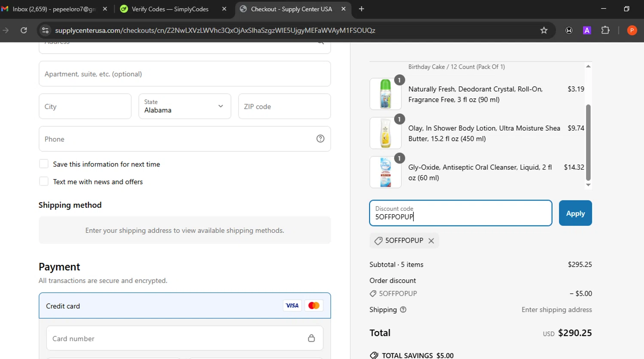The width and height of the screenshot is (644, 359).
Task: Click the Mastercard logo
Action: 314,306
